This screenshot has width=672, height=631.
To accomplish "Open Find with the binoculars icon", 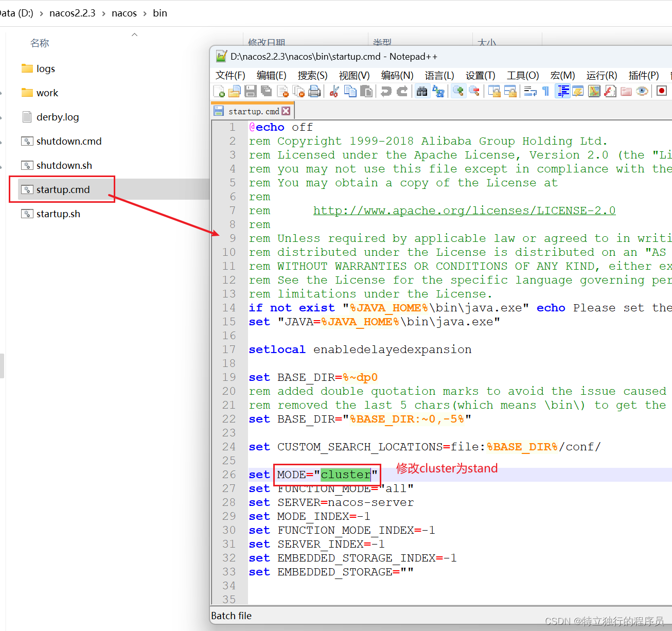I will pyautogui.click(x=422, y=92).
